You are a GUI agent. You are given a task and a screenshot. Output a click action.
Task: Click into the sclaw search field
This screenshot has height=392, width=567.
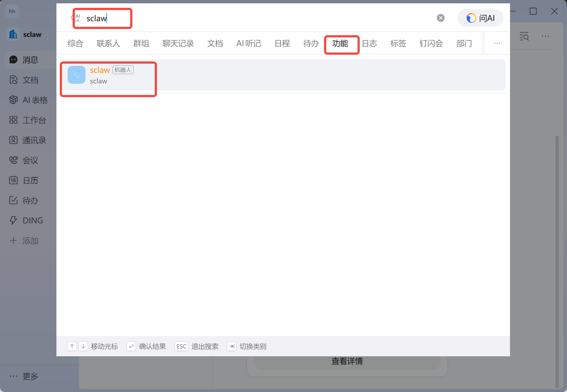coord(112,18)
